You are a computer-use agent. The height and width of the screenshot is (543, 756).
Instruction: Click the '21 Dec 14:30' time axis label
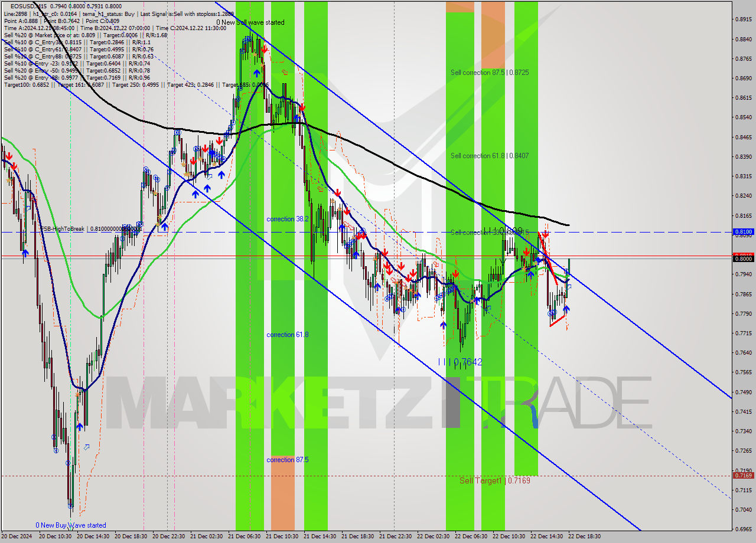click(x=320, y=537)
